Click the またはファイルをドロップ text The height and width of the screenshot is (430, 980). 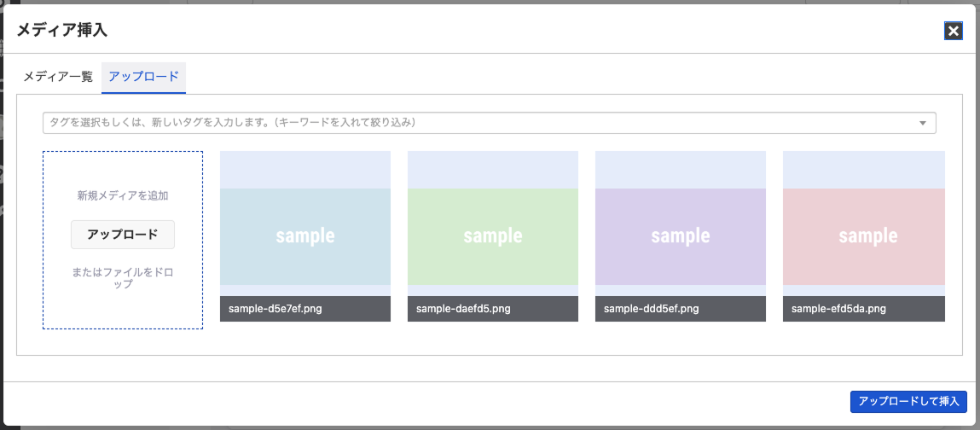(x=123, y=278)
